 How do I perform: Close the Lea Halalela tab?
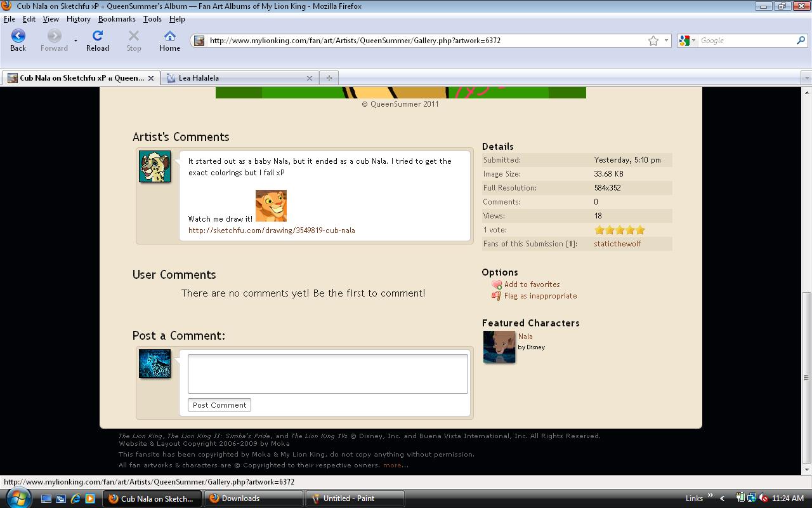310,78
